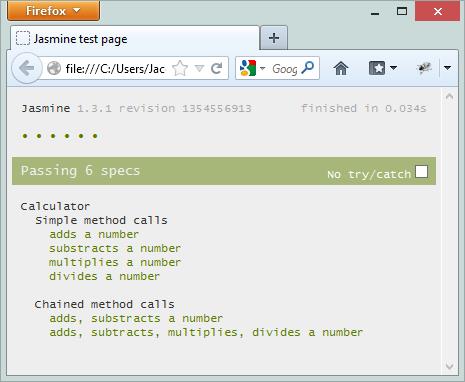Click the globe site identity icon
This screenshot has width=465, height=382.
click(54, 69)
